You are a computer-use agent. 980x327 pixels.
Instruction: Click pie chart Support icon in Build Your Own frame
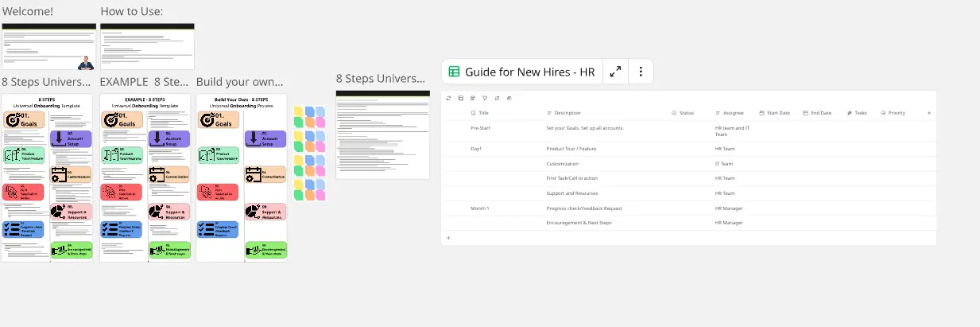(x=254, y=211)
